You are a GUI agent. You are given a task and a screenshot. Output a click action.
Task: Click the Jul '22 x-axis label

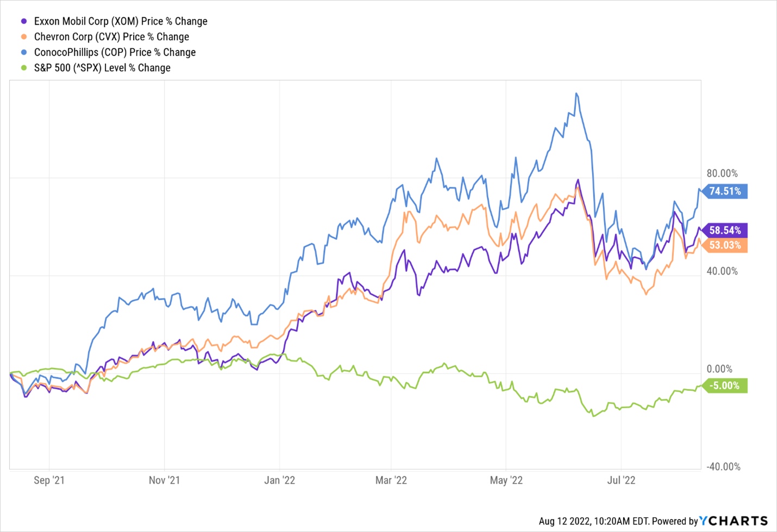621,480
